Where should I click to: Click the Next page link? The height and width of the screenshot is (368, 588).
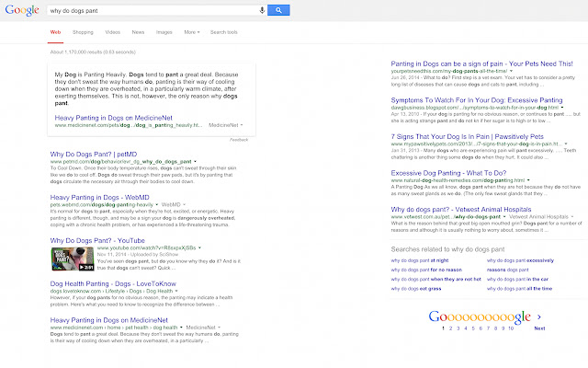pyautogui.click(x=539, y=328)
